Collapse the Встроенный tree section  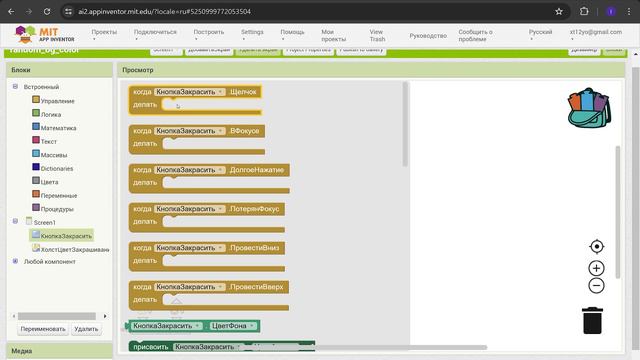pos(15,86)
